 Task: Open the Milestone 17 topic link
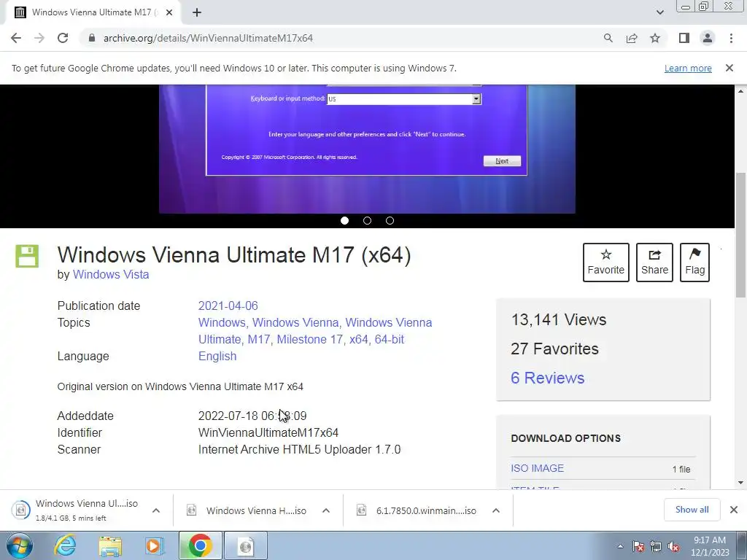pyautogui.click(x=309, y=340)
